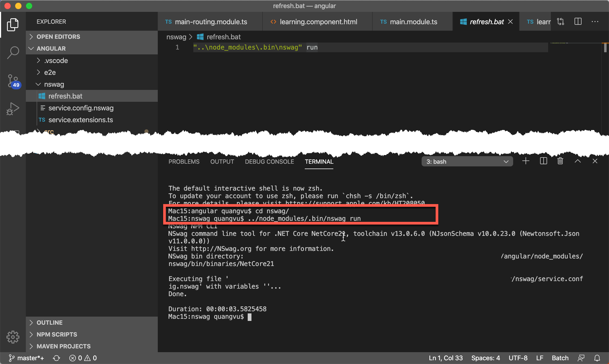
Task: Add a new terminal with plus icon
Action: point(526,161)
